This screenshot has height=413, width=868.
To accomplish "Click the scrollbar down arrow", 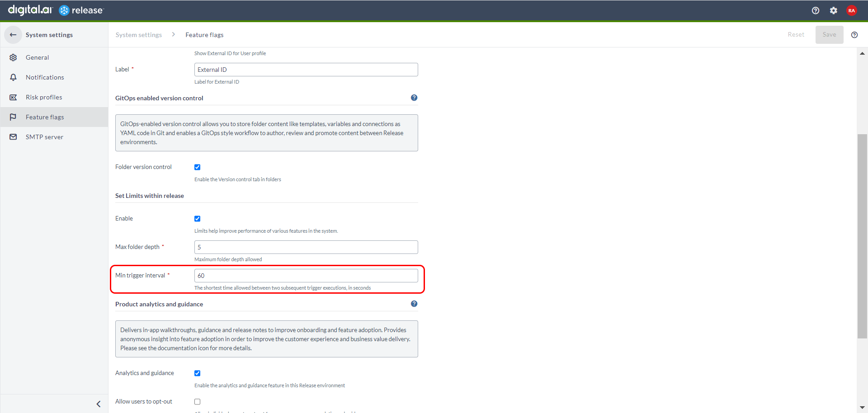I will (862, 408).
